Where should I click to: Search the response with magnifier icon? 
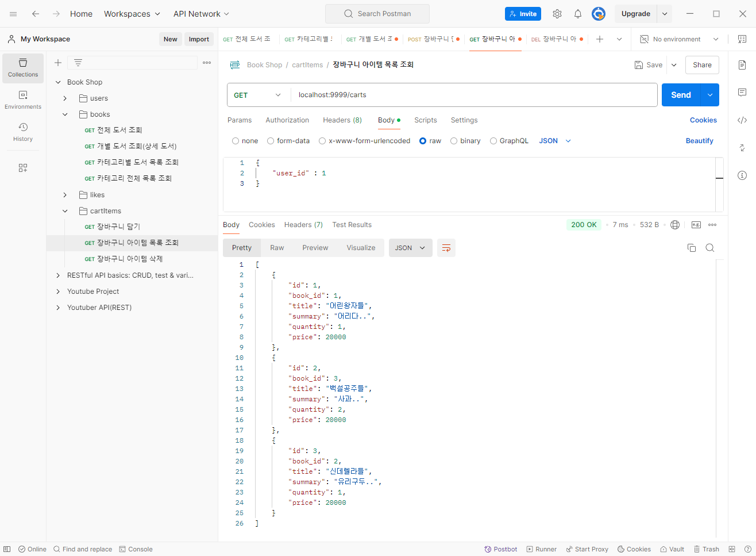(710, 248)
